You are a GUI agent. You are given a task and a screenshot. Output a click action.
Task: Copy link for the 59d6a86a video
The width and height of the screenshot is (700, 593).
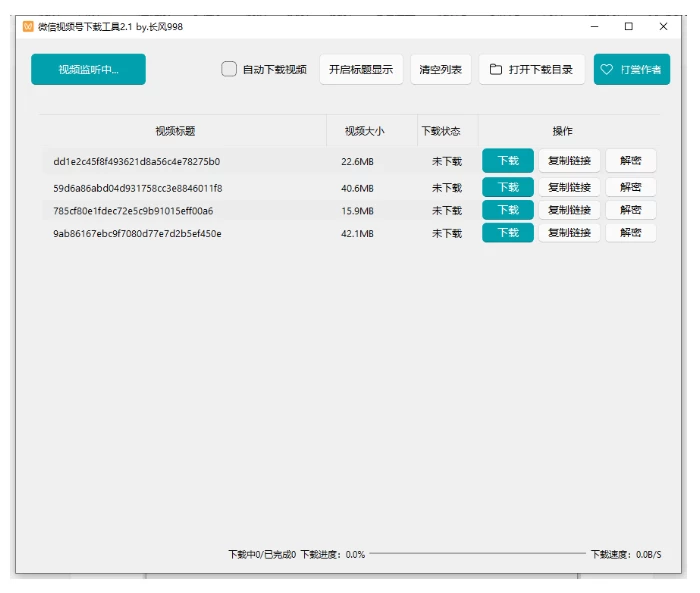[569, 187]
